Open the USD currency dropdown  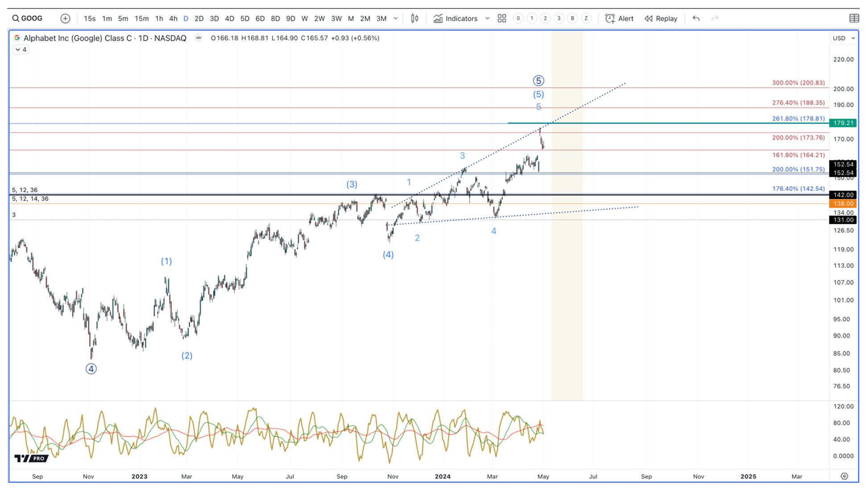pyautogui.click(x=844, y=38)
